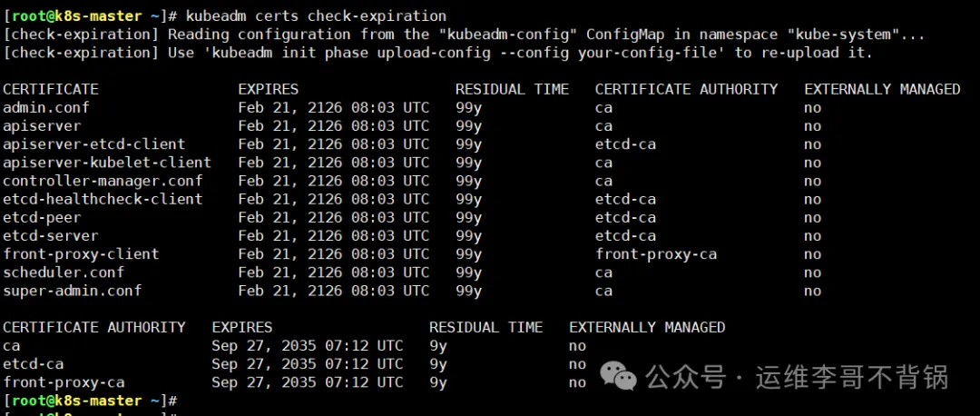
Task: Click the front-proxy-ca value in the authority column
Action: click(656, 253)
